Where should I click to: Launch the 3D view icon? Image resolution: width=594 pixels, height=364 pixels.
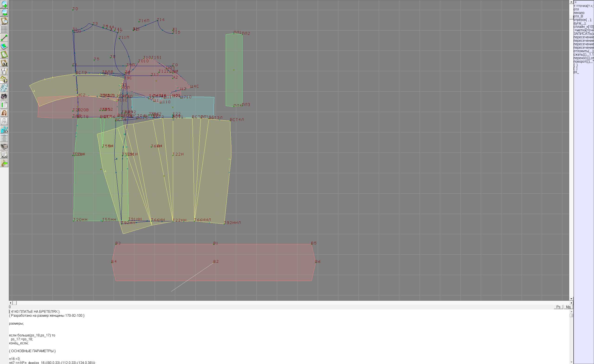[4, 130]
